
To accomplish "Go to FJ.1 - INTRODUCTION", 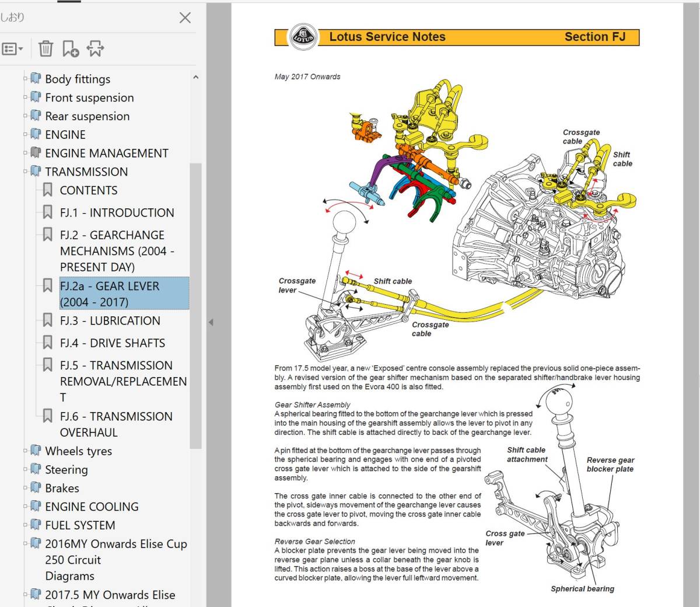I will (x=117, y=212).
